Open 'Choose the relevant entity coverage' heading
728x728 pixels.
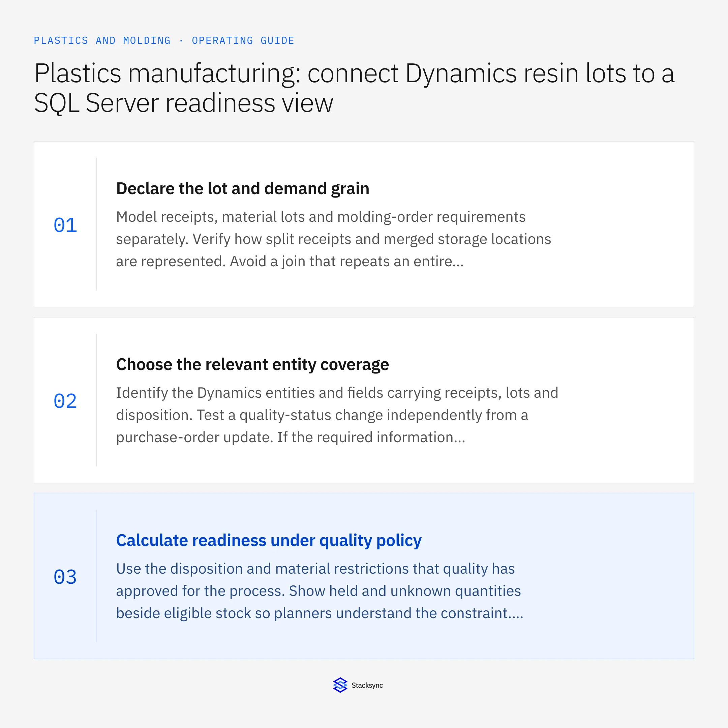click(252, 364)
